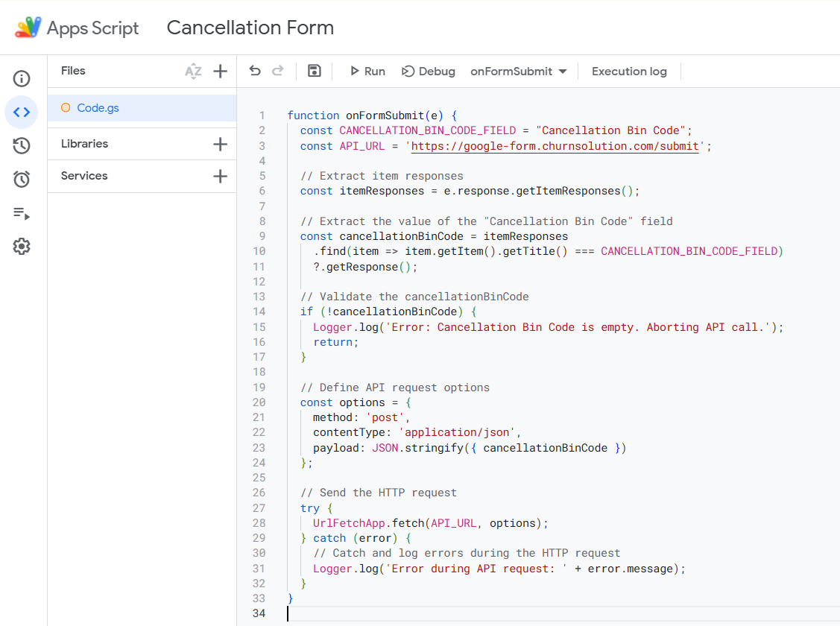The image size is (840, 626).
Task: Click line number 14 in gutter
Action: pos(259,312)
